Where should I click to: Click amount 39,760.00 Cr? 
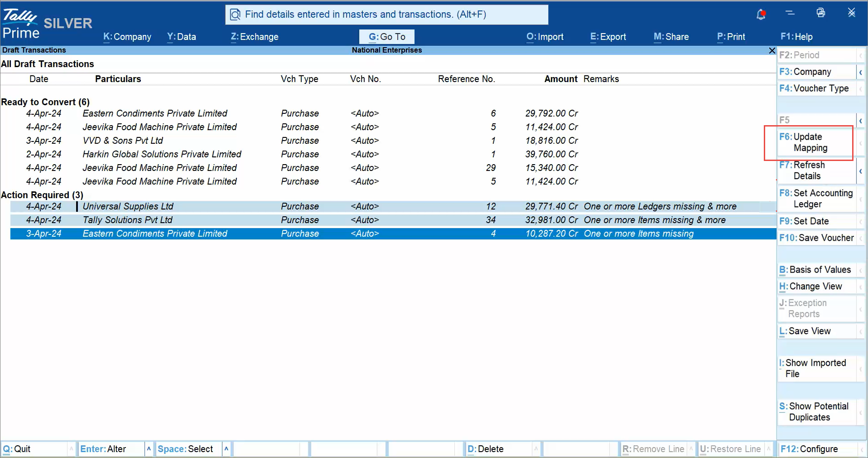pos(552,154)
